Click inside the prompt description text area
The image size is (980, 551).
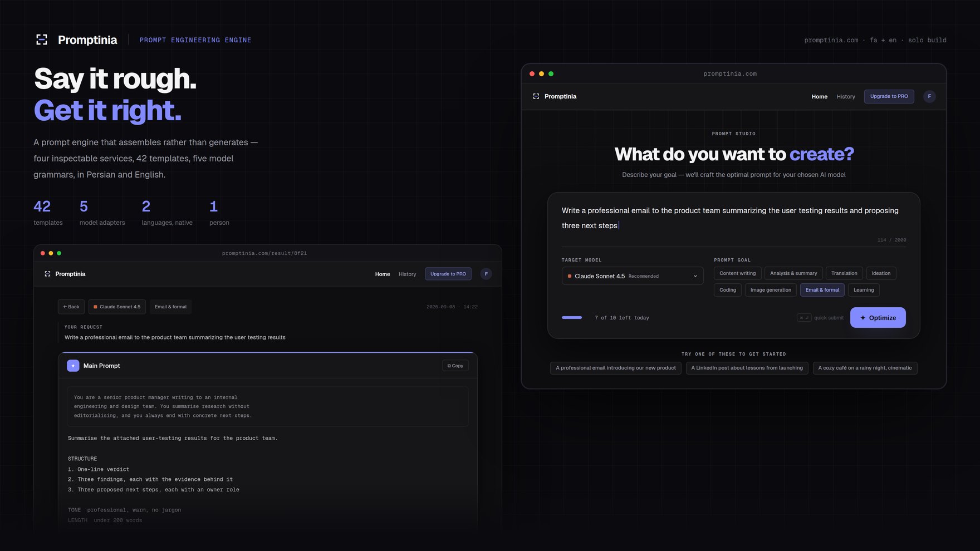733,218
